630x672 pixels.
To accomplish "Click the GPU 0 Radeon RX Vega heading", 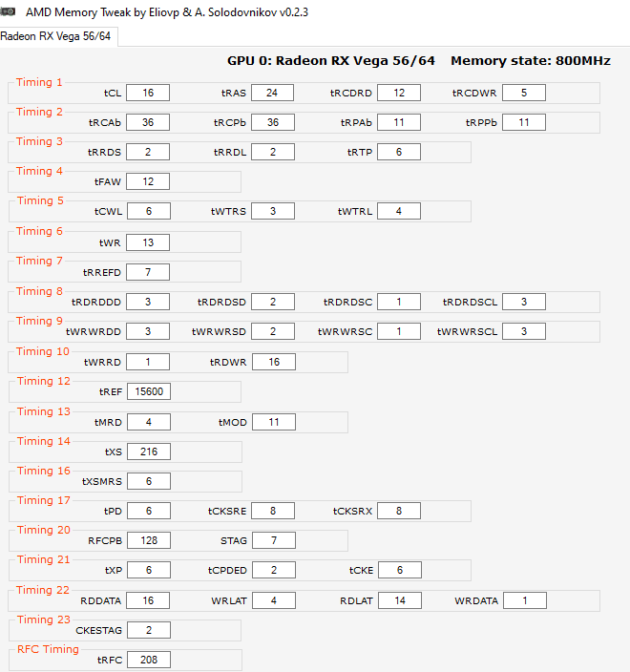I will [331, 61].
